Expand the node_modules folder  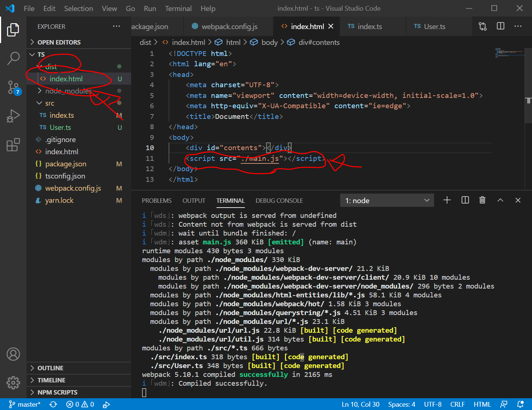pyautogui.click(x=79, y=91)
